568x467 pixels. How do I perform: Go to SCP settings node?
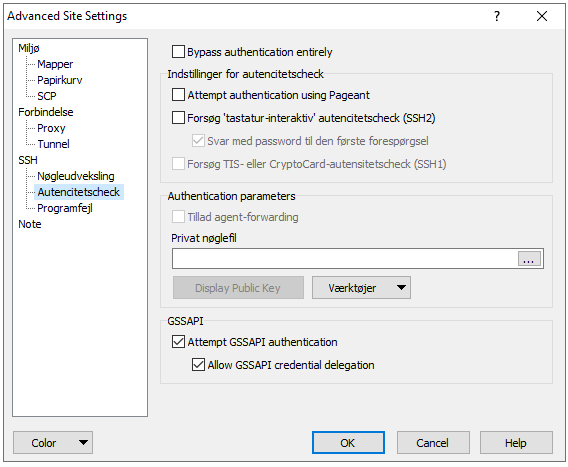(x=47, y=96)
